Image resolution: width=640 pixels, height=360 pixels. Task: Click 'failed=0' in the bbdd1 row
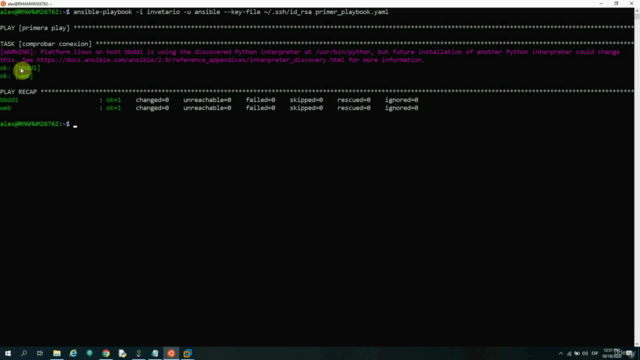click(260, 100)
